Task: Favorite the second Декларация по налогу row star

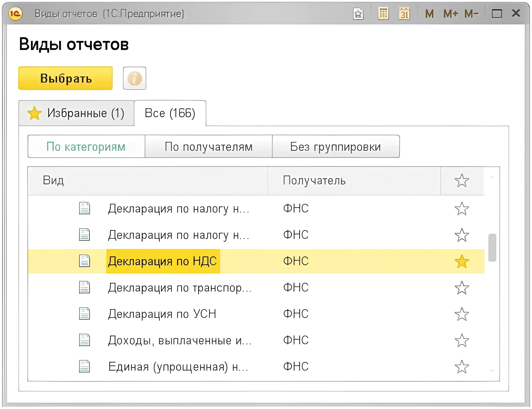Action: pos(462,235)
